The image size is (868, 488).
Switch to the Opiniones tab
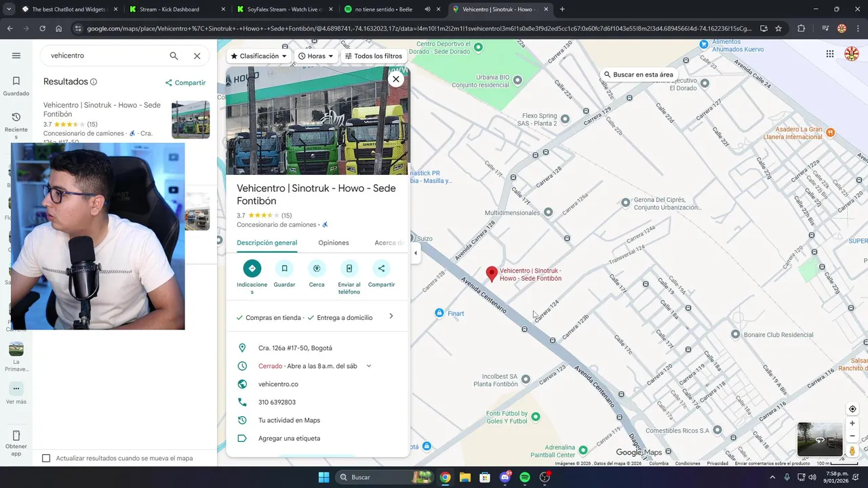pos(334,243)
